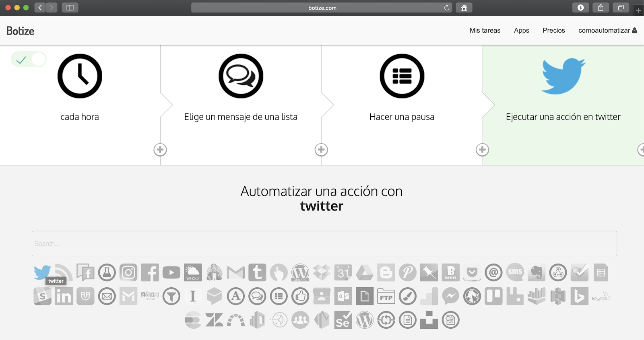Click the browser home button
Image resolution: width=644 pixels, height=340 pixels.
(x=464, y=8)
